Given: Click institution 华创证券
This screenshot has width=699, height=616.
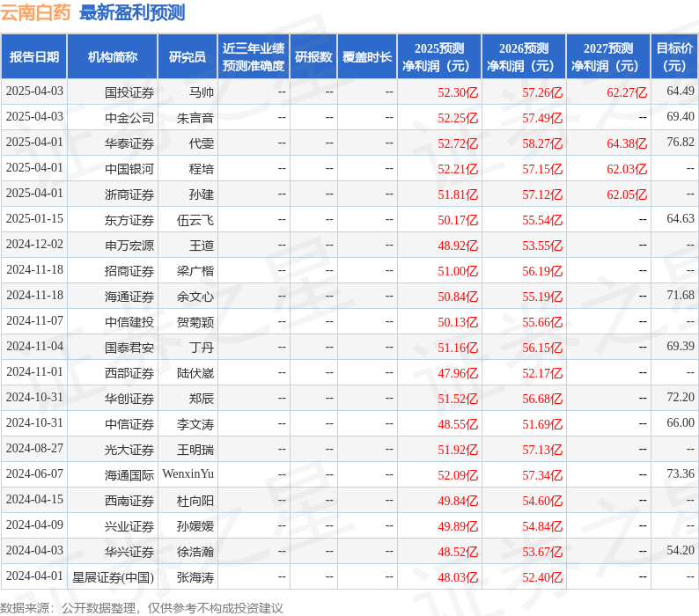Looking at the screenshot, I should (129, 398).
